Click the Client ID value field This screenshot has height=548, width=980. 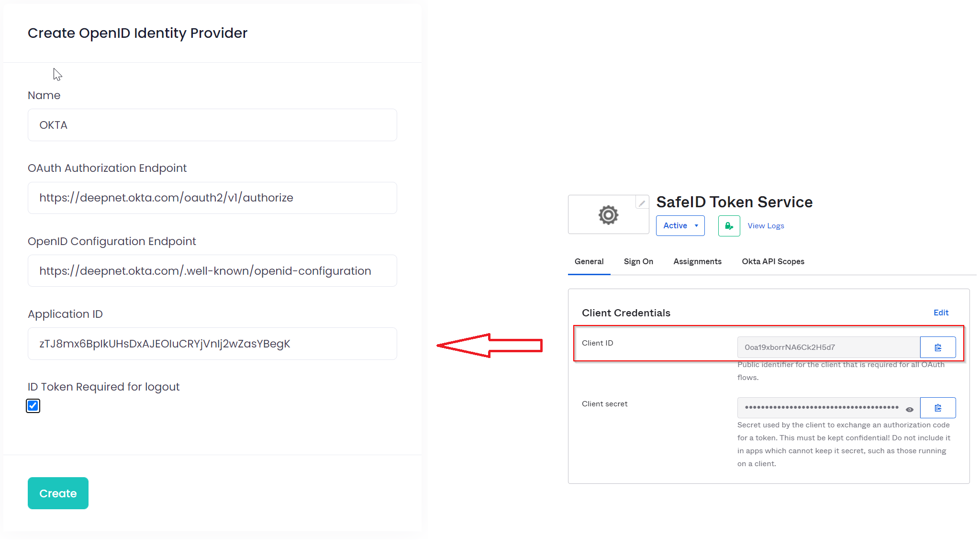tap(828, 347)
